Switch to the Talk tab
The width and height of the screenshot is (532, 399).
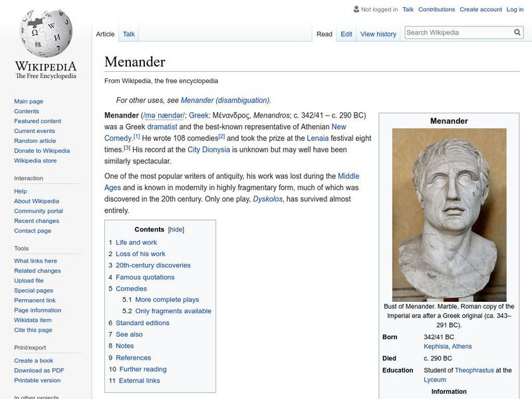pos(128,35)
